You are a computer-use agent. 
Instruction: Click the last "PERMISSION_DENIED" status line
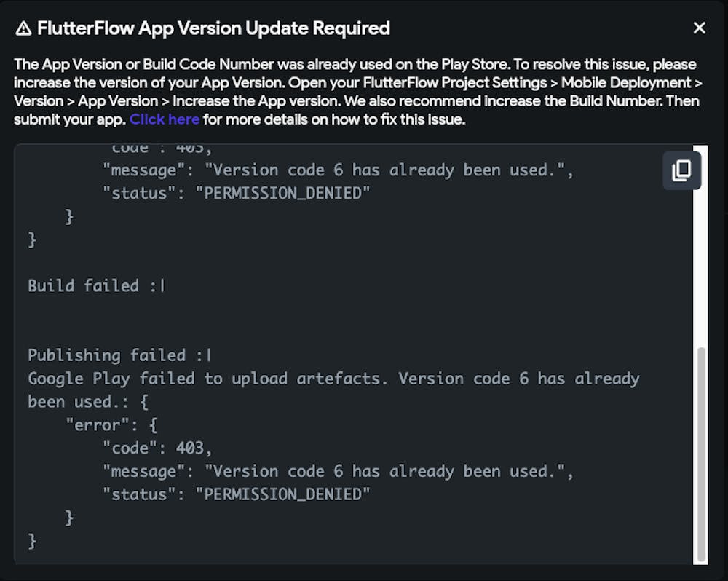tap(237, 495)
